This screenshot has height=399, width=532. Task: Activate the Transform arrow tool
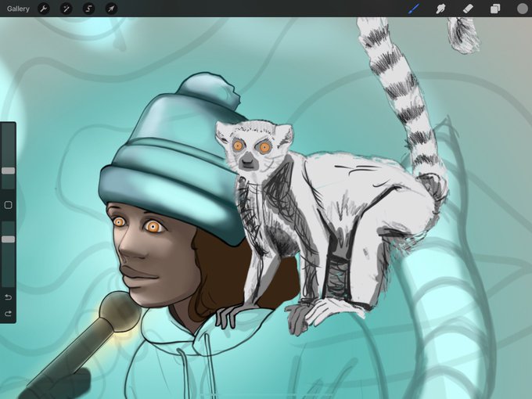pyautogui.click(x=111, y=9)
